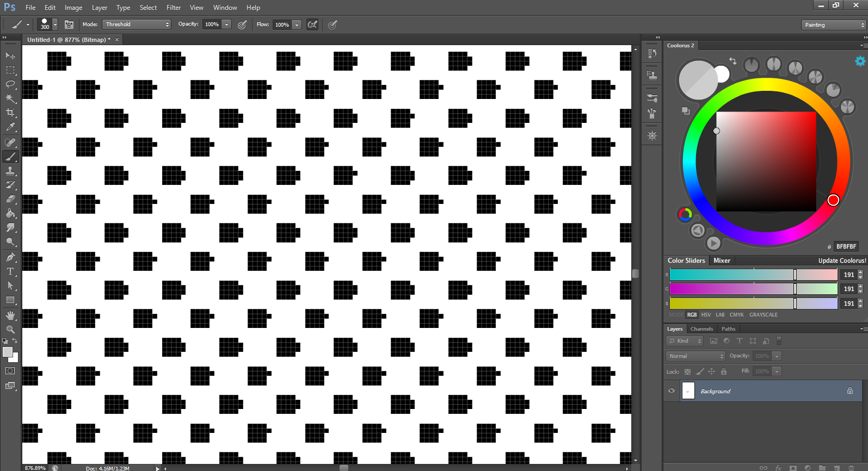
Task: Select the Brush tool in the toolbox
Action: (x=10, y=157)
